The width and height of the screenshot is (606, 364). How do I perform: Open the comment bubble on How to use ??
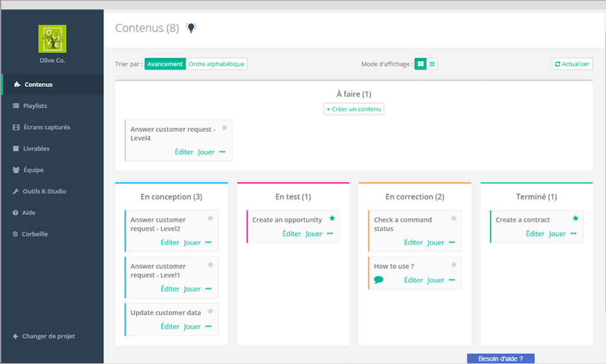coord(378,280)
